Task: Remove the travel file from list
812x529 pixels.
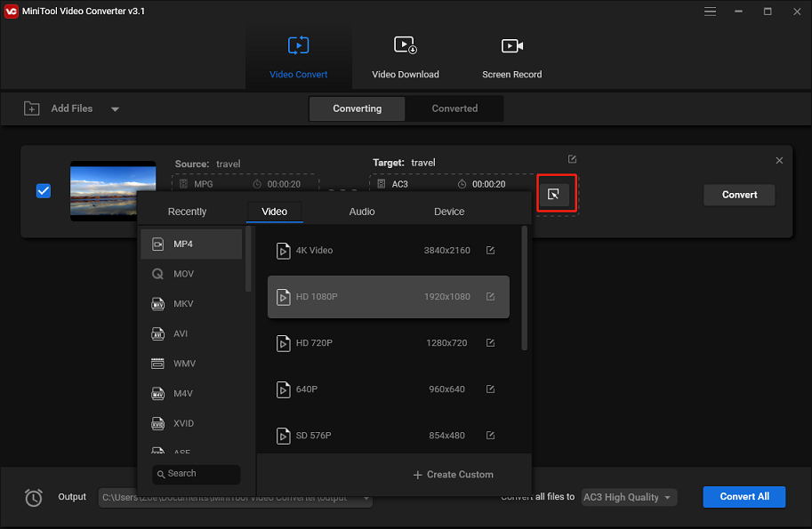Action: 779,160
